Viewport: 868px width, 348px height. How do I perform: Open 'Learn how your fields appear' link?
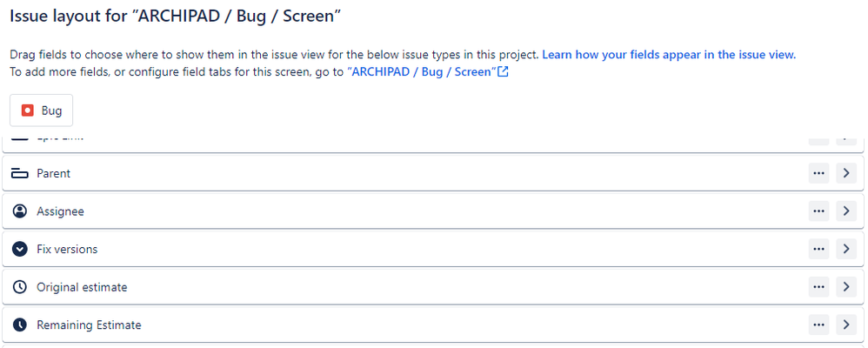point(669,54)
